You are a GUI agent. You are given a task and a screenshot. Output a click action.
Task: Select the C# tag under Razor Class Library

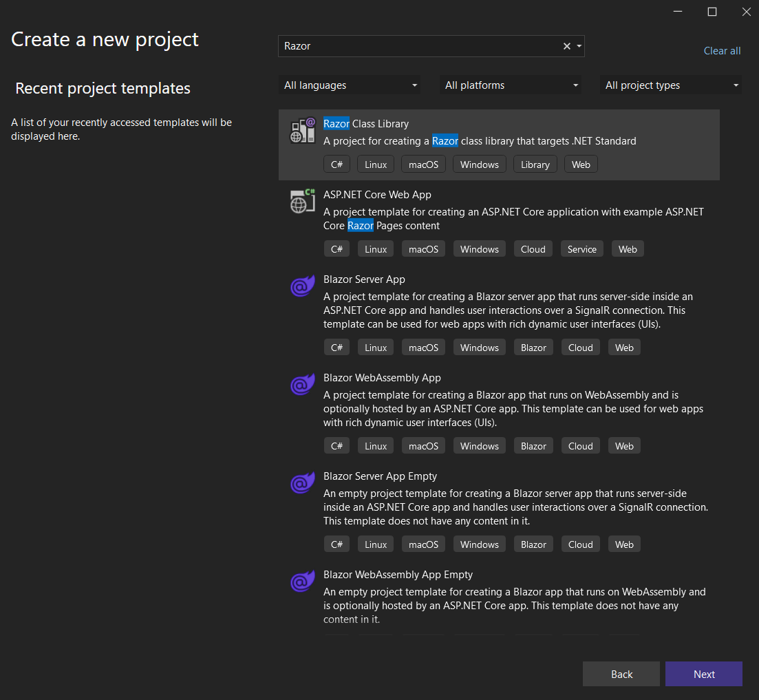point(336,164)
